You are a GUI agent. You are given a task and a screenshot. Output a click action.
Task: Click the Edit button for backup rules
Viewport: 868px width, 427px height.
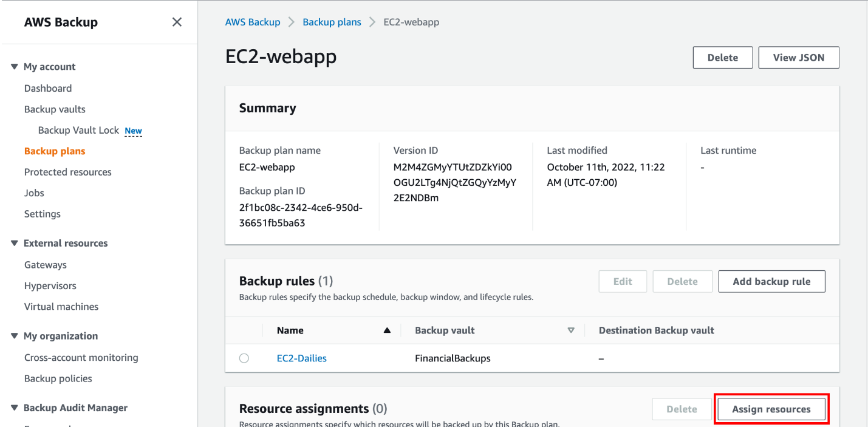[x=623, y=281]
